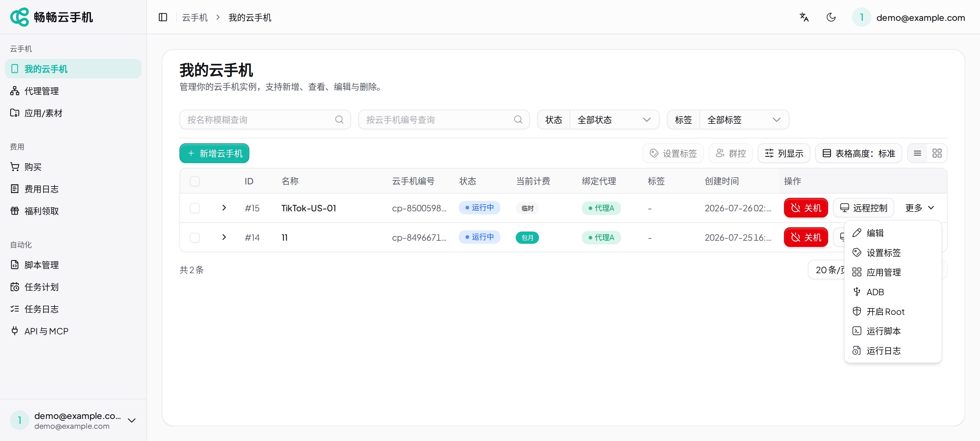This screenshot has width=980, height=441.
Task: Toggle the select-all checkbox in table header
Action: pyautogui.click(x=195, y=181)
